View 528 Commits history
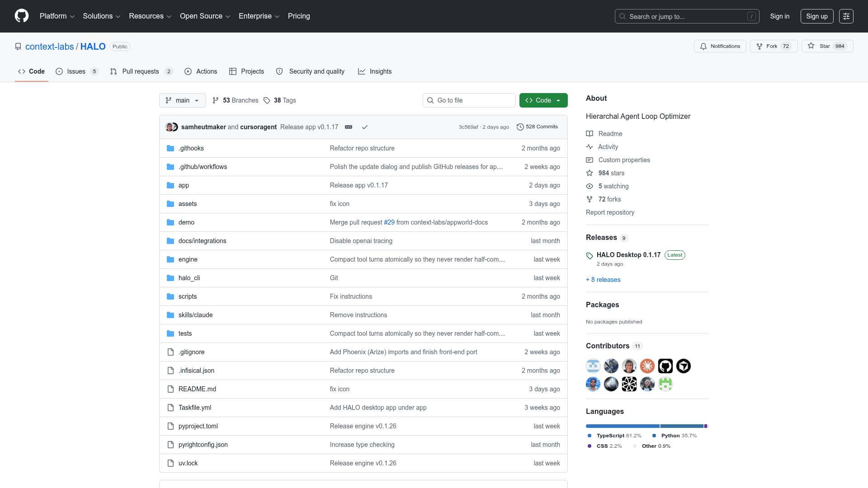The width and height of the screenshot is (868, 488). pos(537,127)
